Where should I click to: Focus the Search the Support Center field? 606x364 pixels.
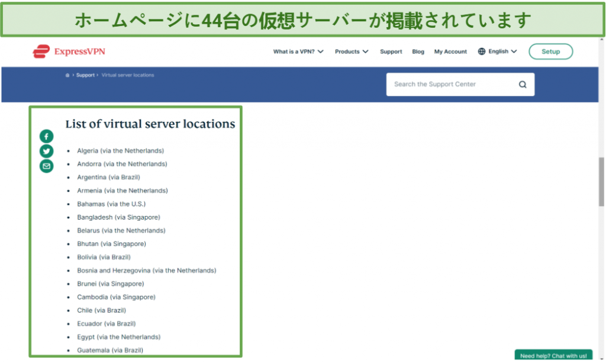(x=460, y=84)
